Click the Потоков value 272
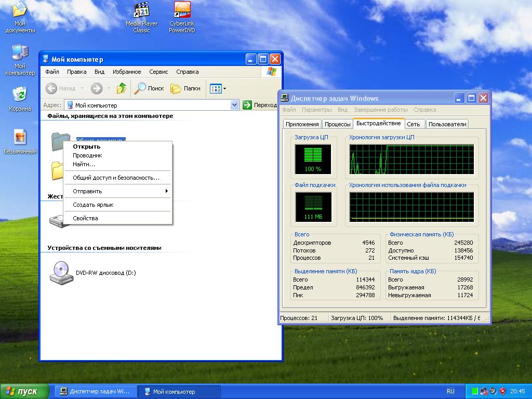Image resolution: width=532 pixels, height=399 pixels. pyautogui.click(x=370, y=251)
